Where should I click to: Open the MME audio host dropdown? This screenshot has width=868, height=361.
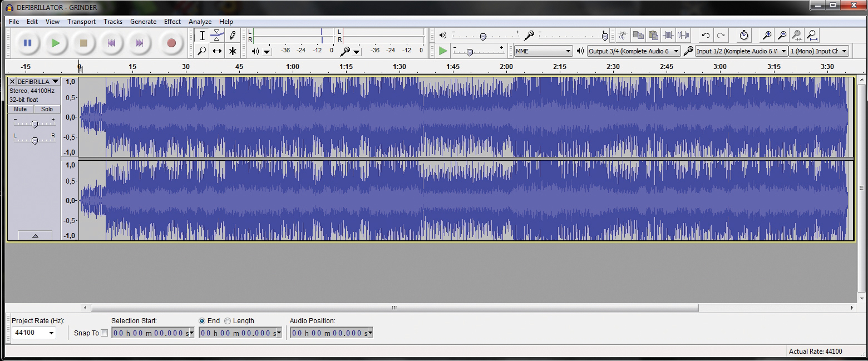(543, 51)
